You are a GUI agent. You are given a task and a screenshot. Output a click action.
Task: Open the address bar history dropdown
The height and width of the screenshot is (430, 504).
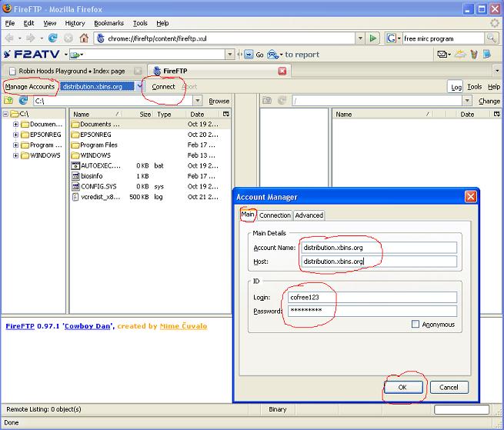point(360,38)
